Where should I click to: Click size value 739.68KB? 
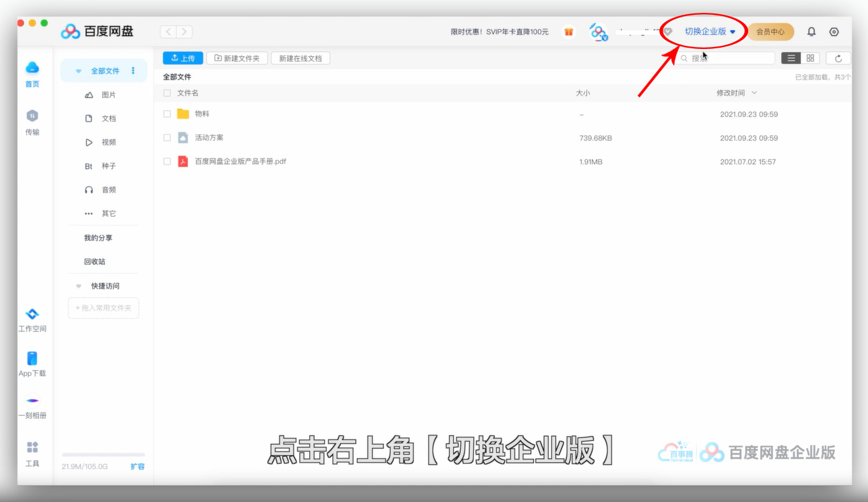pos(596,138)
